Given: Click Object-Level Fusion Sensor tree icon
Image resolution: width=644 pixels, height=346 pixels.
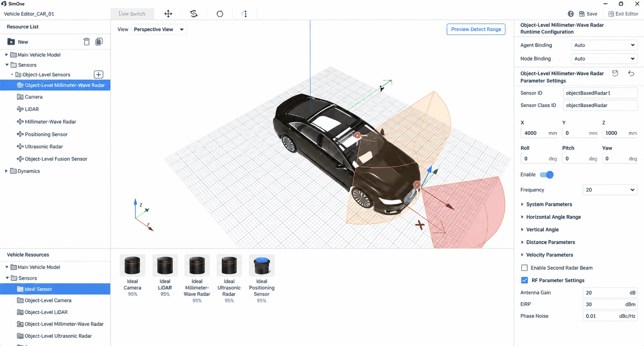Looking at the screenshot, I should coord(20,159).
